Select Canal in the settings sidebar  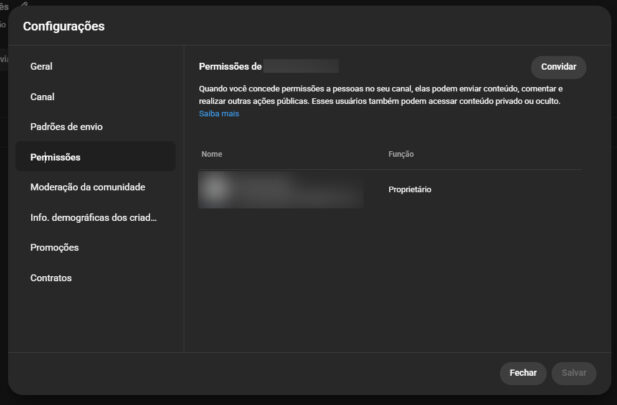(x=43, y=97)
